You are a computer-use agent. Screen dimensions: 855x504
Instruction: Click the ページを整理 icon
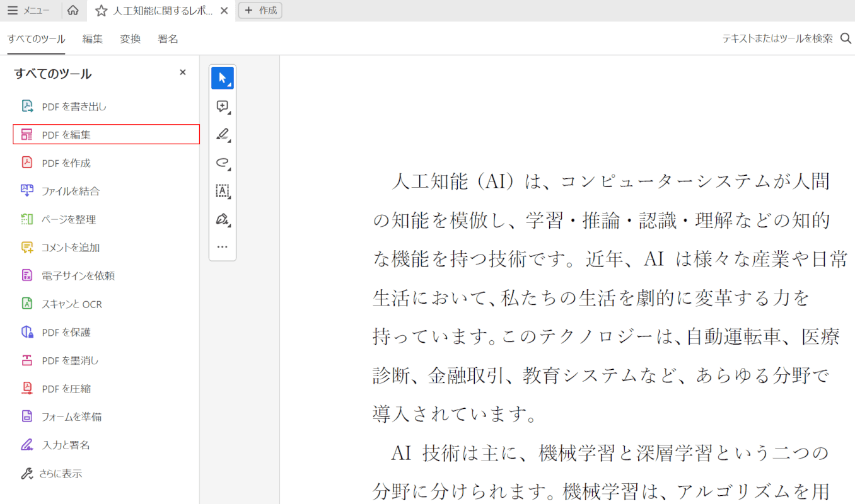27,219
